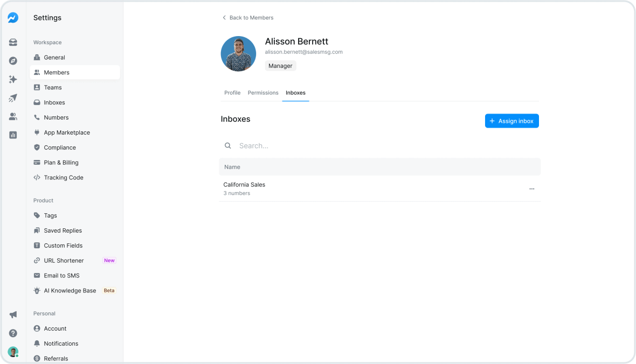Open the California Sales row actions menu

click(531, 188)
